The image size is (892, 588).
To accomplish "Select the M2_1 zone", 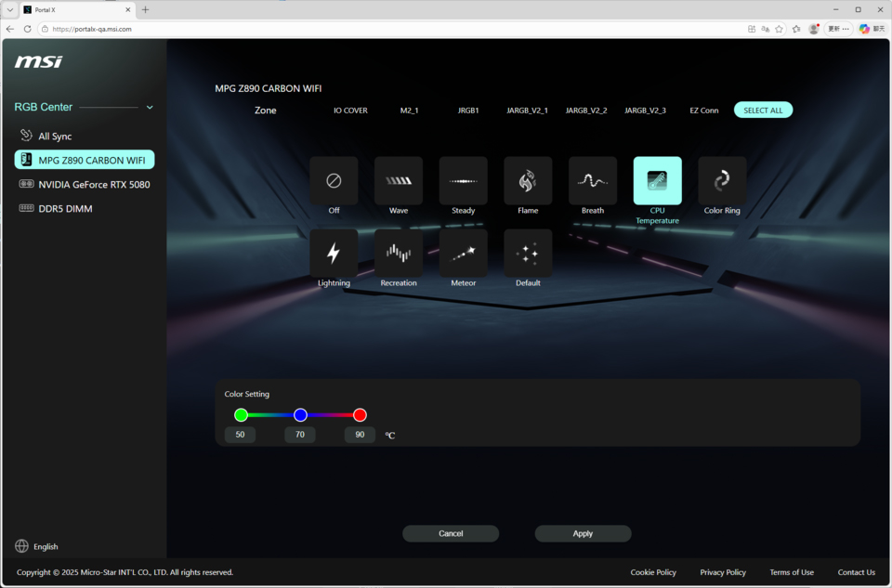I will [409, 111].
